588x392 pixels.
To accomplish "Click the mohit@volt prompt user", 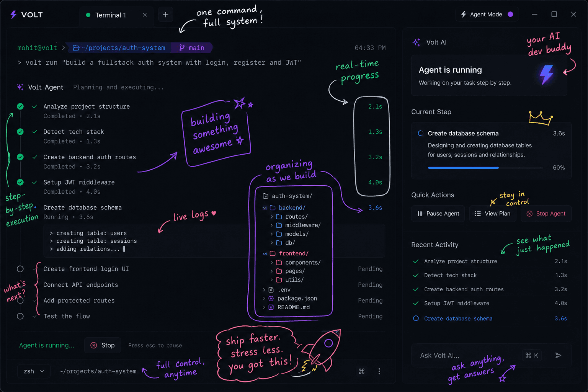I will [37, 48].
